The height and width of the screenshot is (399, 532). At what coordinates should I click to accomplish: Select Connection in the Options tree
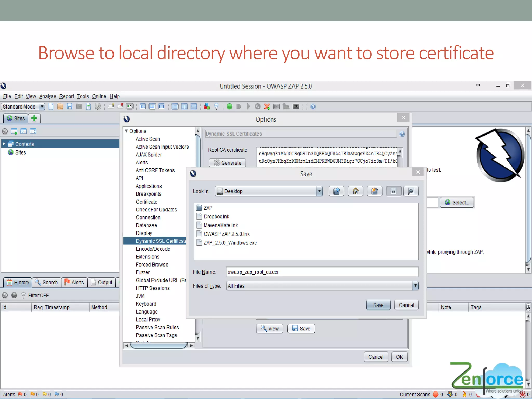[148, 217]
